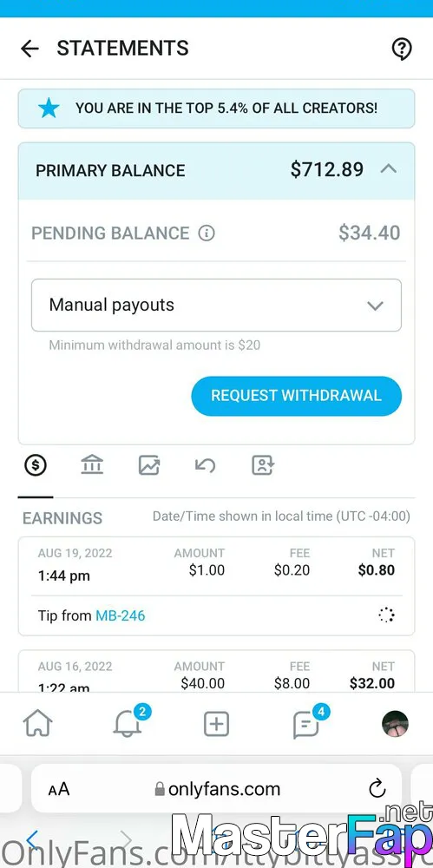Select the Earnings dollar tab icon
Image resolution: width=433 pixels, height=868 pixels.
click(36, 465)
